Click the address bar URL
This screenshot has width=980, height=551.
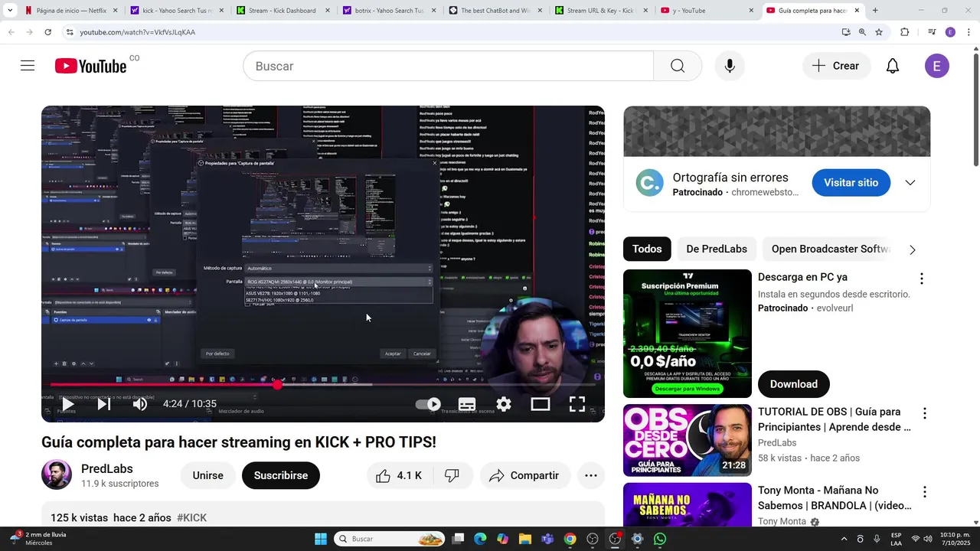138,32
